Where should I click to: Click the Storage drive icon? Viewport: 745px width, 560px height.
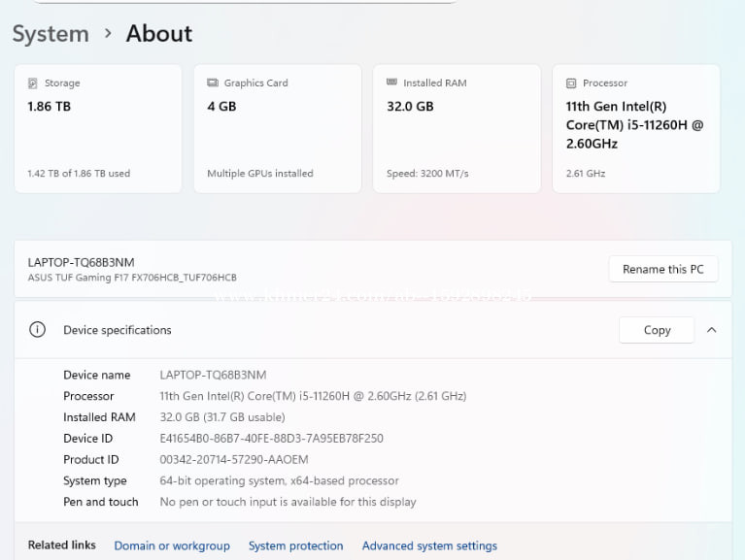click(x=33, y=83)
